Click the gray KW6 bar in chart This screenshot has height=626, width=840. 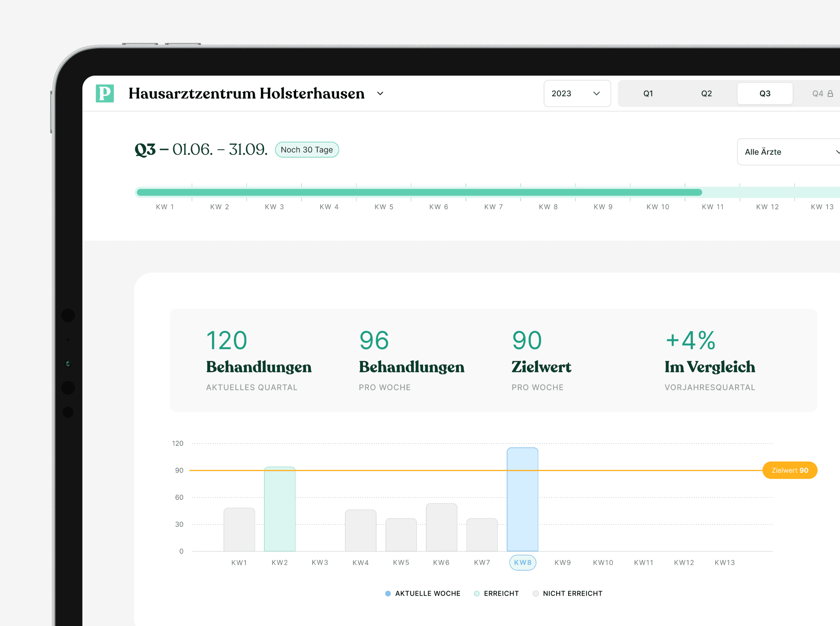pyautogui.click(x=441, y=527)
